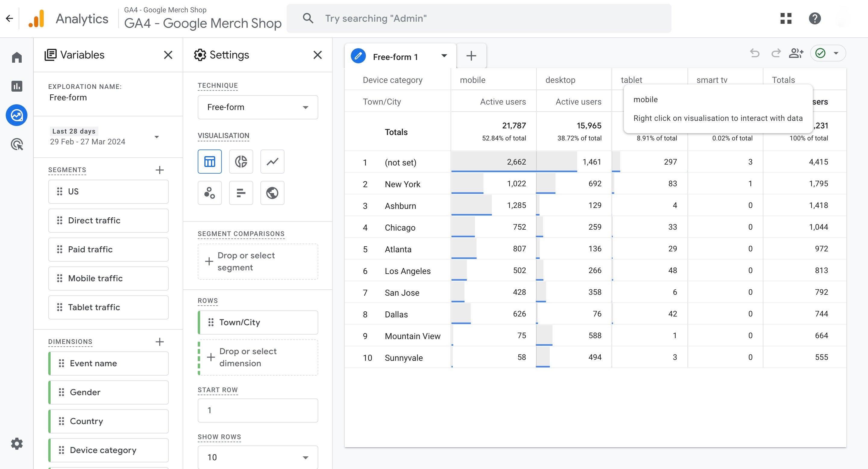Select the donut chart visualisation
The height and width of the screenshot is (469, 868).
241,162
